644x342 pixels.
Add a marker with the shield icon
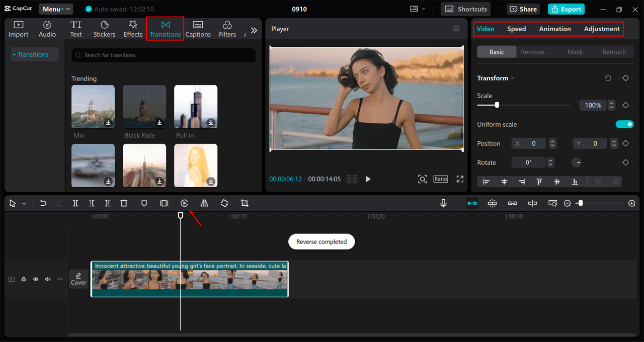click(144, 203)
